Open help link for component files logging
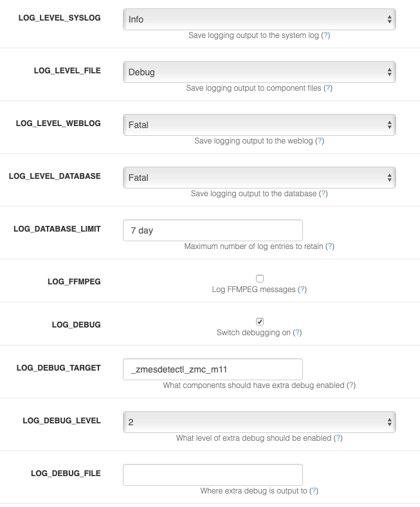420x507 pixels. point(328,88)
